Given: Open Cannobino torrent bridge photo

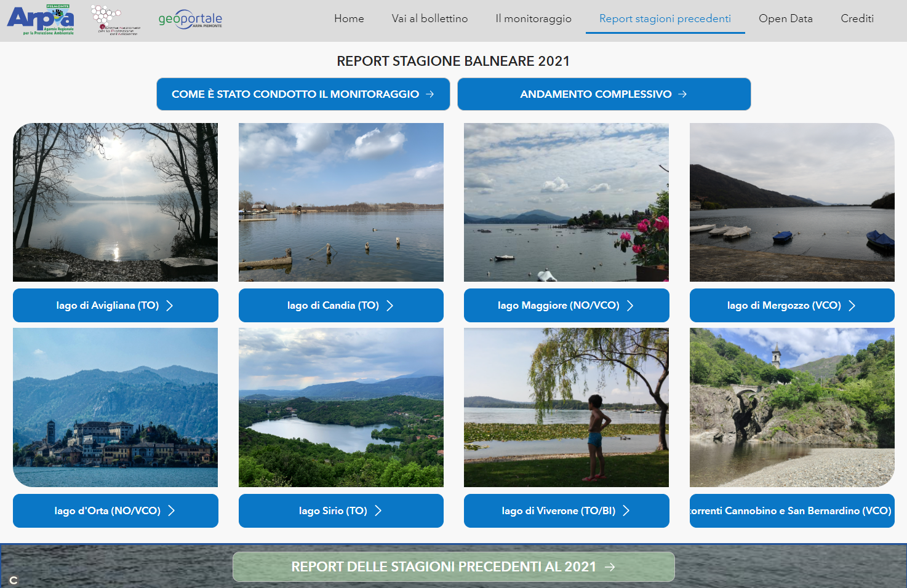Looking at the screenshot, I should click(x=792, y=407).
